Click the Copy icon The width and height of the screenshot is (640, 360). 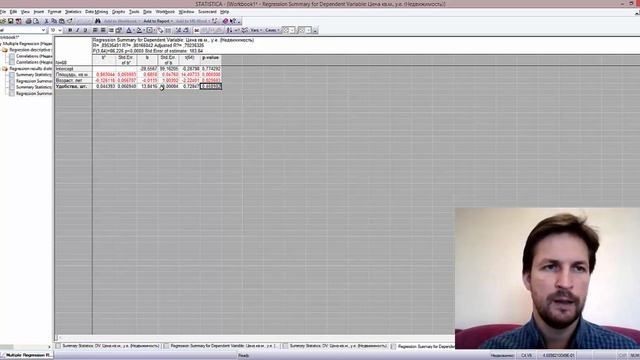pos(54,21)
